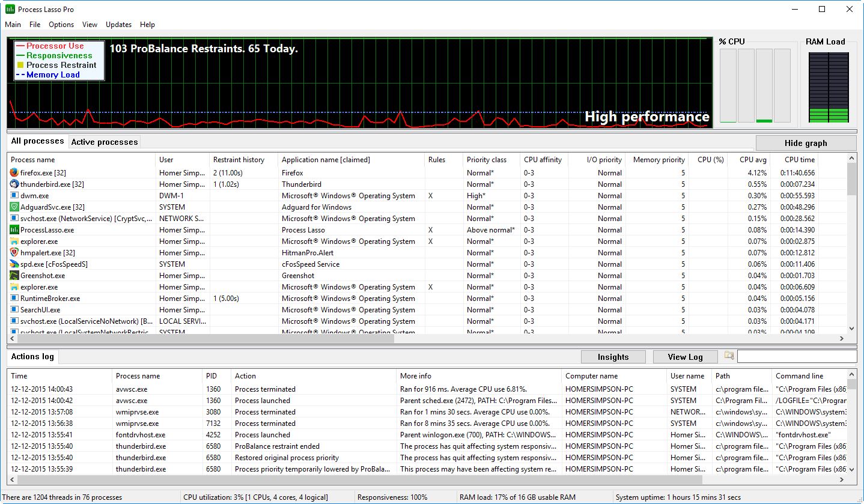The height and width of the screenshot is (504, 864).
Task: Click the Thunderbird process icon
Action: tap(14, 184)
